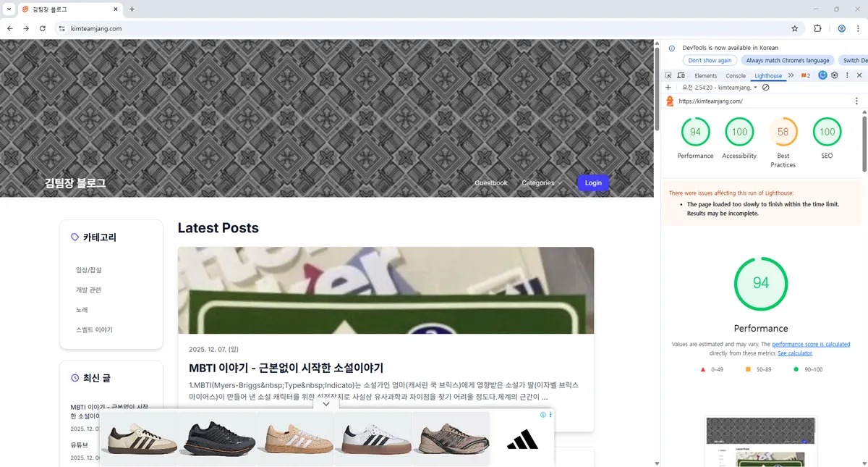Open the See calculator link
This screenshot has height=467, width=868.
coord(794,353)
